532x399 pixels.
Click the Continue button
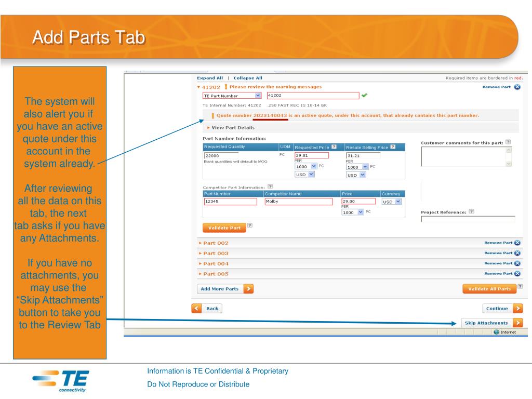click(502, 309)
